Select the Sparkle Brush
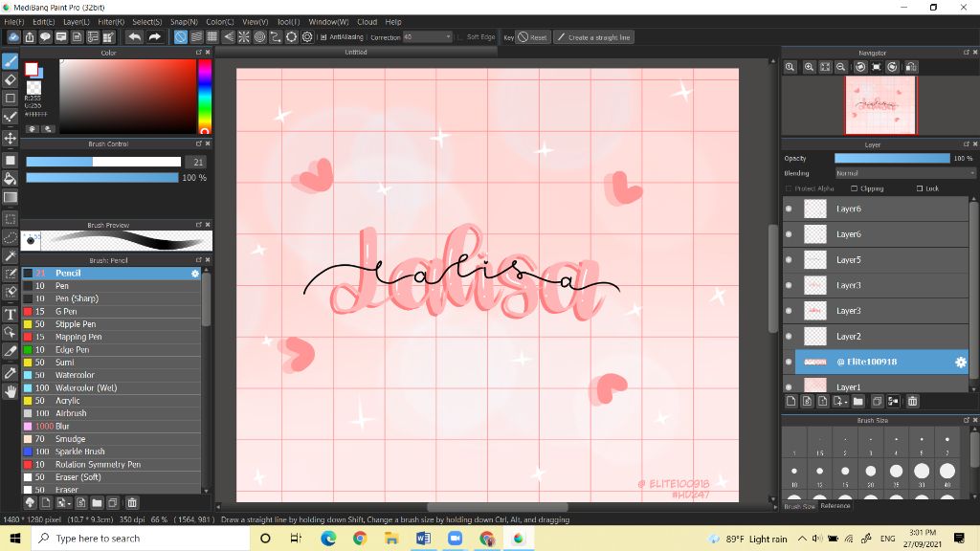Image resolution: width=980 pixels, height=551 pixels. click(111, 452)
